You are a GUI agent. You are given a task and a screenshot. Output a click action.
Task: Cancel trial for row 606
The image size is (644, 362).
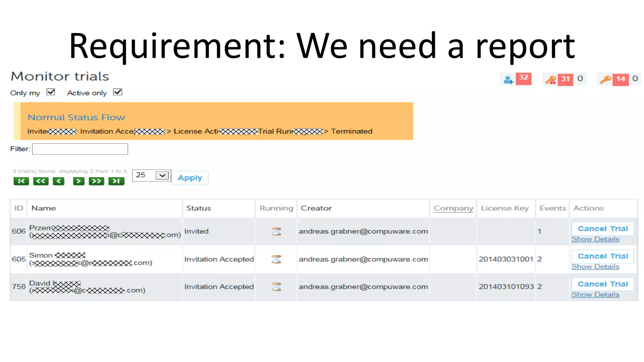pos(602,229)
